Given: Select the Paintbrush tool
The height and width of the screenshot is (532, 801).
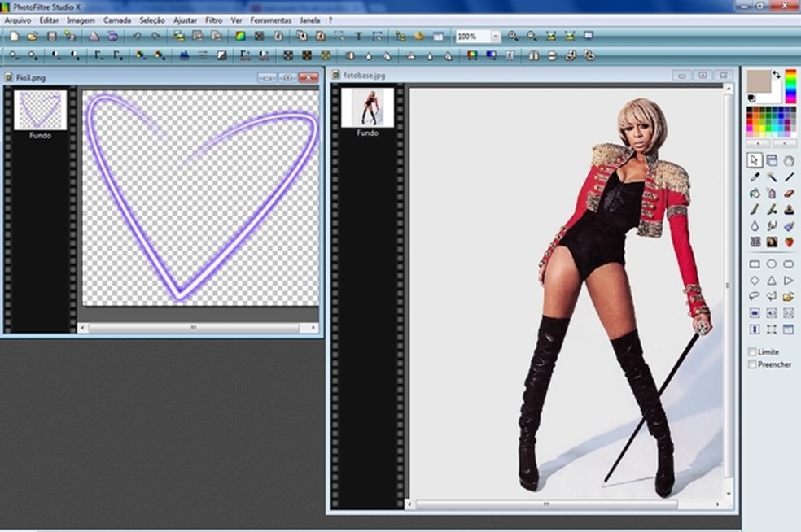Looking at the screenshot, I should (755, 209).
